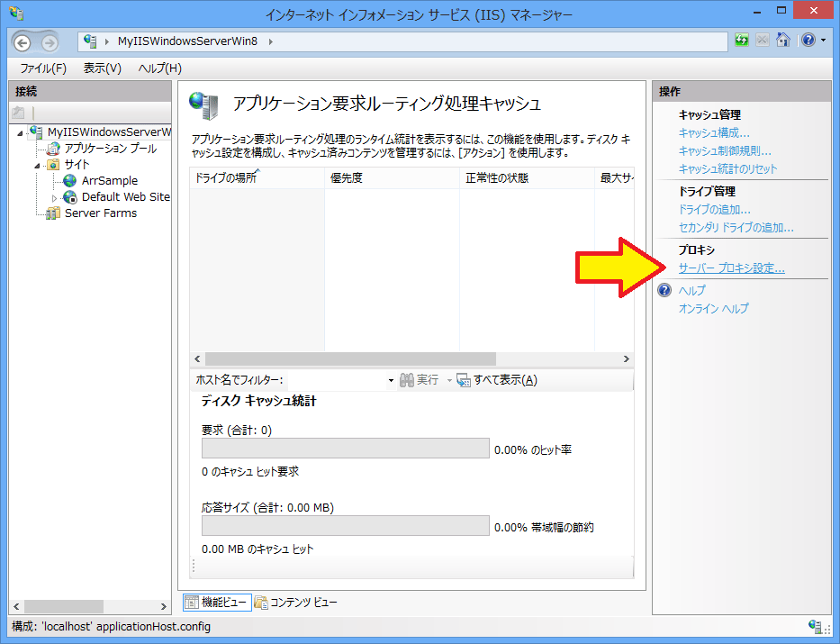Open the ヘルプ(H) menu
840x644 pixels.
[x=159, y=68]
